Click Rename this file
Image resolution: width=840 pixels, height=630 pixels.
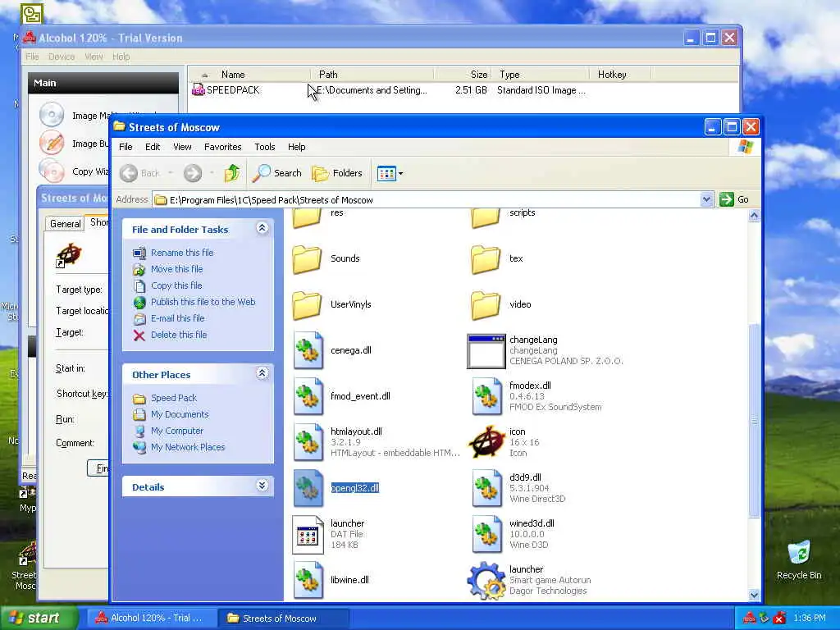182,253
